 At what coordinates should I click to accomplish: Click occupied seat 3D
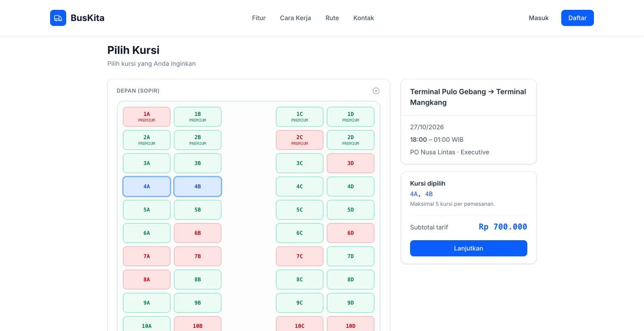click(351, 163)
